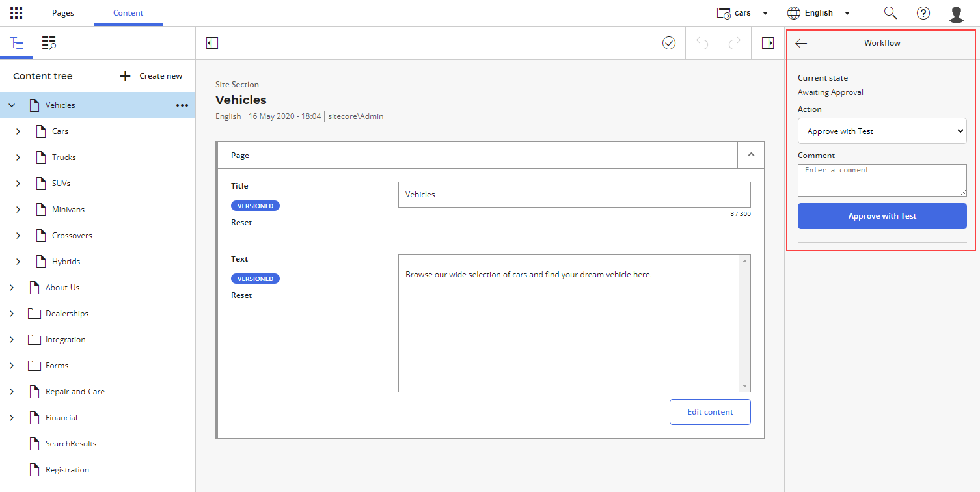980x492 pixels.
Task: Select the content tree view icon
Action: coord(16,44)
